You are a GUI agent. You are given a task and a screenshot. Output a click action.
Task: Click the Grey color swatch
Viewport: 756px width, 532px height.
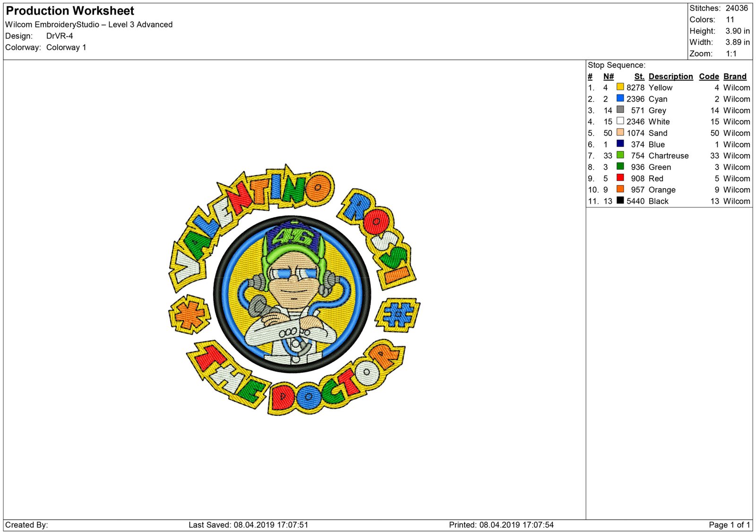point(620,110)
